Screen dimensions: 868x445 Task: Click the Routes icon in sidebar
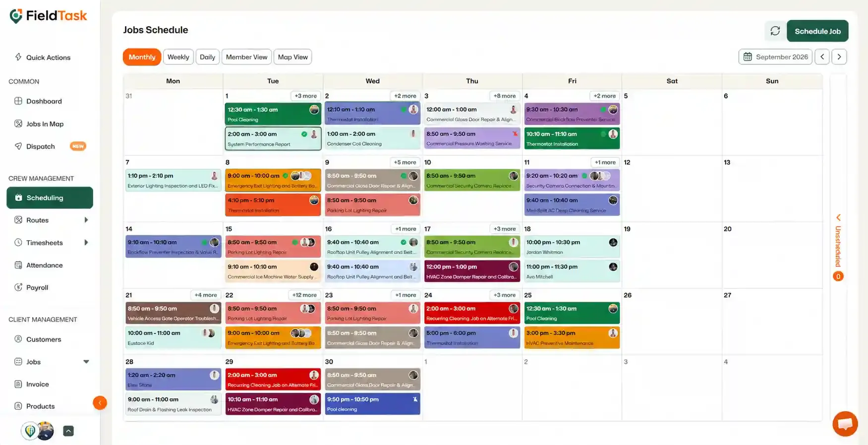point(18,220)
